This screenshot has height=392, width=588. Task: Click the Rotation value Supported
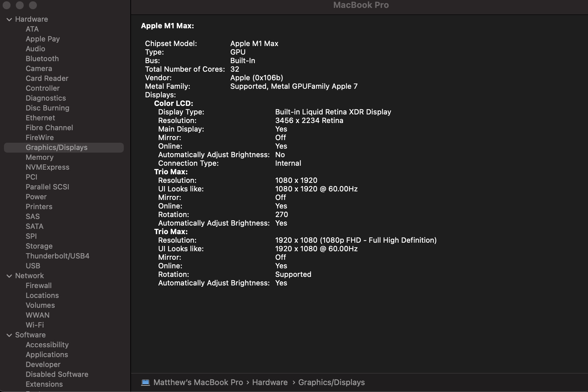[293, 275]
